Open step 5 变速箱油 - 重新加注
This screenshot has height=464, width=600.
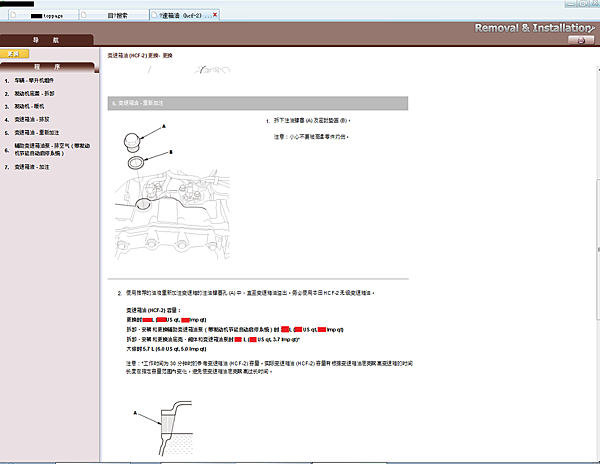coord(37,132)
